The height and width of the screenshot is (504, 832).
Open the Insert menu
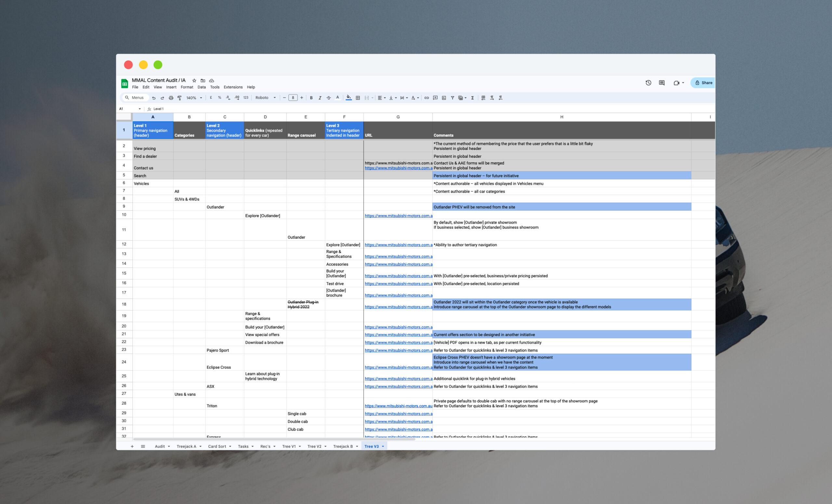click(171, 87)
